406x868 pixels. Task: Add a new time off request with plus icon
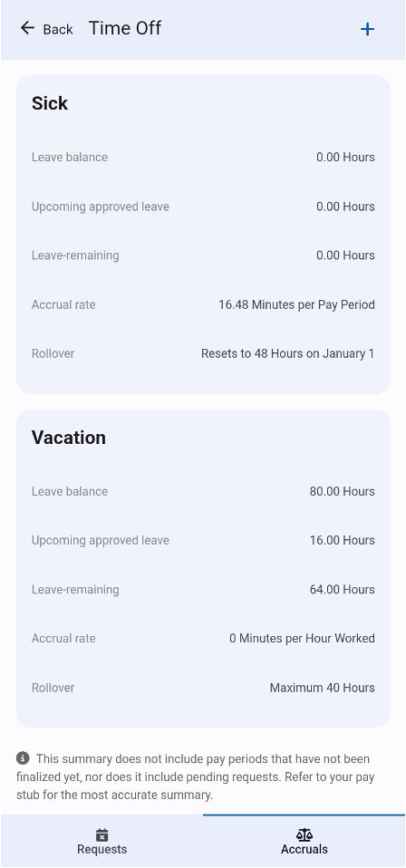tap(367, 29)
